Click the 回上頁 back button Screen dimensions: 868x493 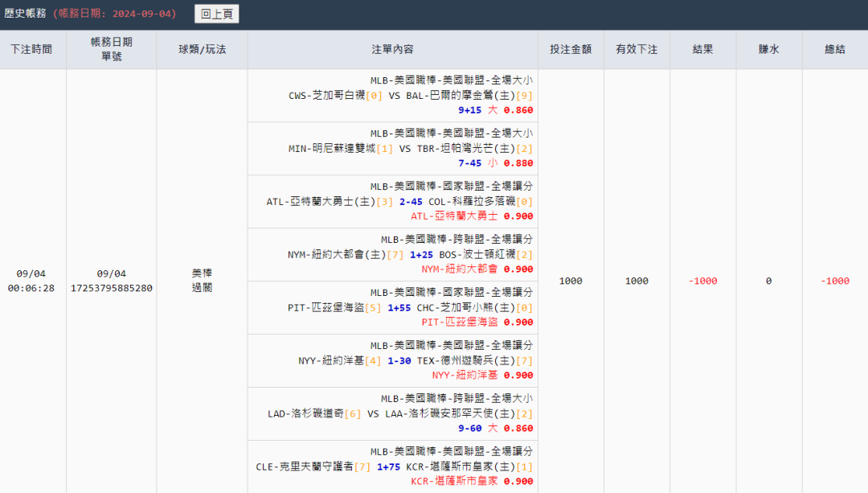[x=216, y=14]
